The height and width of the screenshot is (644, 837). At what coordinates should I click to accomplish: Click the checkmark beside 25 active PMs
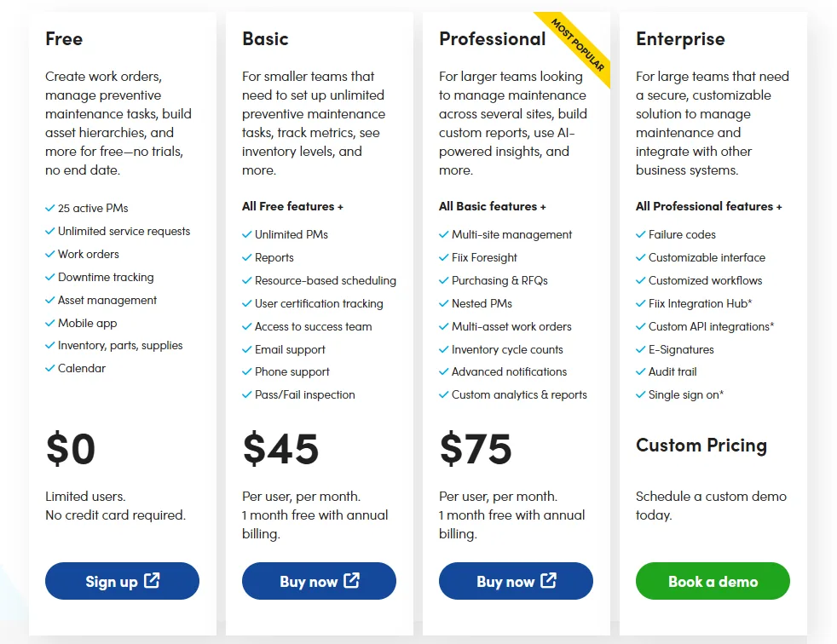[x=49, y=208]
